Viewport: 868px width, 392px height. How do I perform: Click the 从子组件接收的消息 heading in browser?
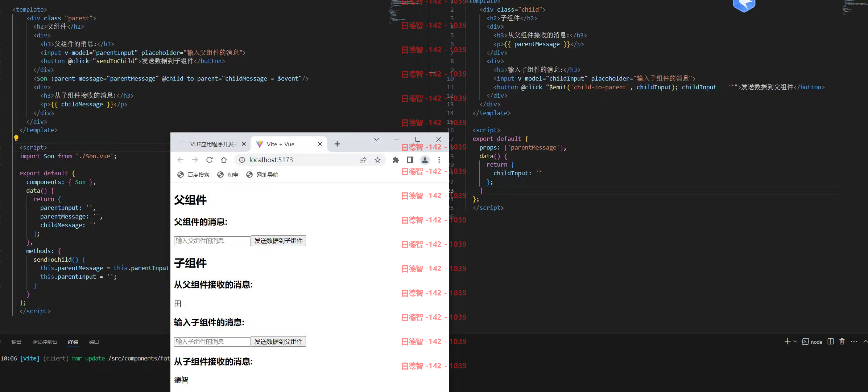pos(213,362)
